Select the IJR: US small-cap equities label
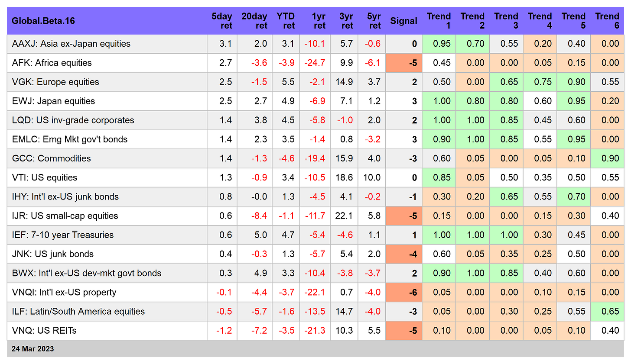Image resolution: width=631 pixels, height=364 pixels. [x=65, y=216]
